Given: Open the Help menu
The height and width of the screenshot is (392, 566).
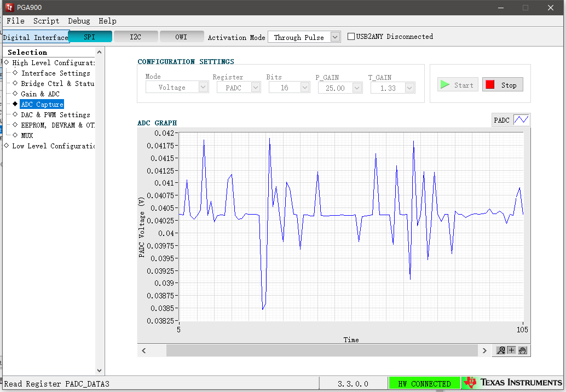Looking at the screenshot, I should pos(108,21).
